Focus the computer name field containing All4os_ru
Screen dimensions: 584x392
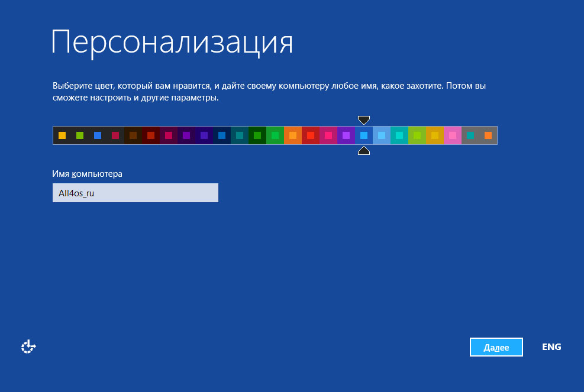pyautogui.click(x=135, y=193)
